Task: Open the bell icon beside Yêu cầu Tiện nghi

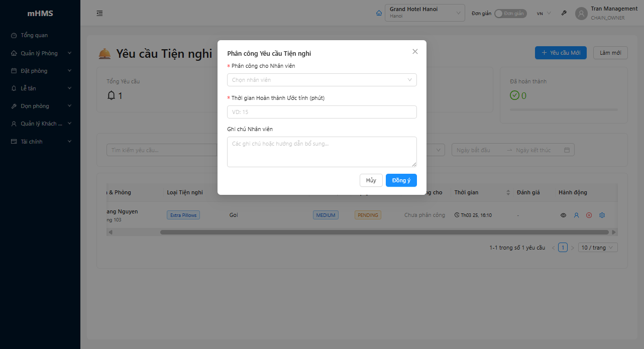Action: [103, 53]
